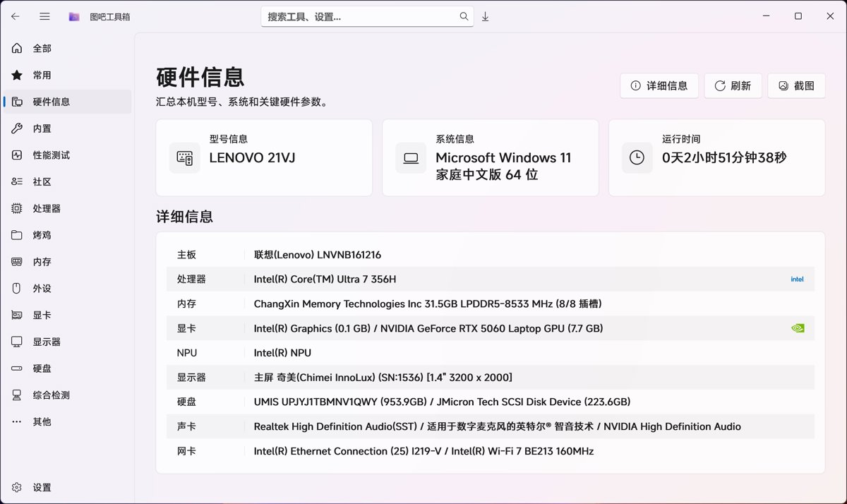Select 全部 in the sidebar
Image resolution: width=847 pixels, height=504 pixels.
67,49
